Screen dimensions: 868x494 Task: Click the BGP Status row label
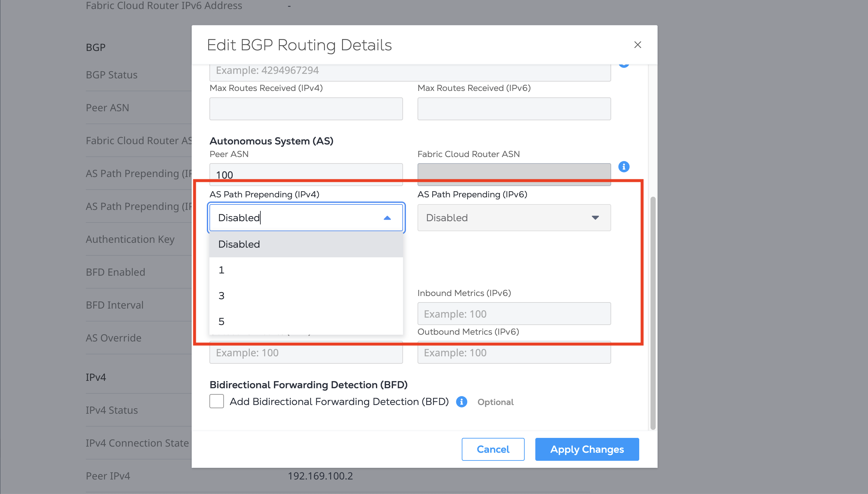tap(111, 74)
